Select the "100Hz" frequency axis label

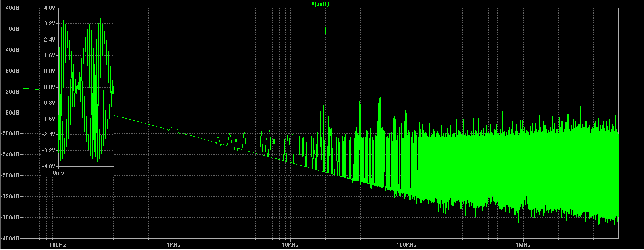[58, 245]
